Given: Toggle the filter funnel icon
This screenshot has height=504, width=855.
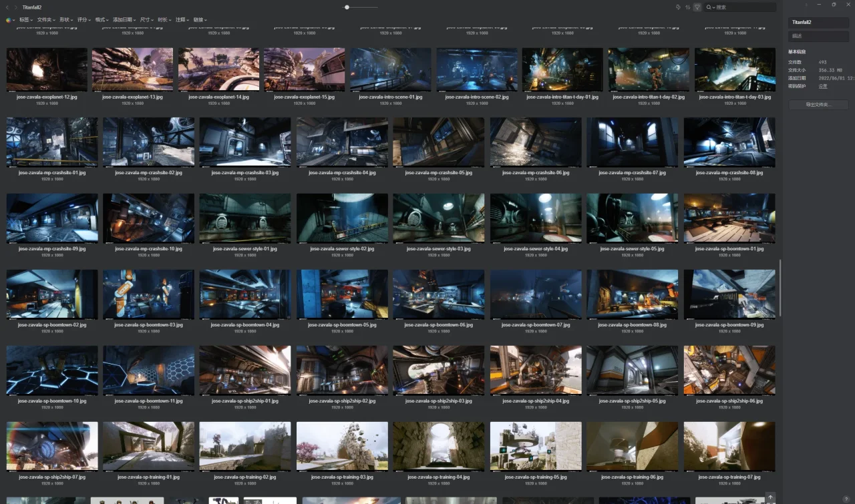Looking at the screenshot, I should 697,7.
